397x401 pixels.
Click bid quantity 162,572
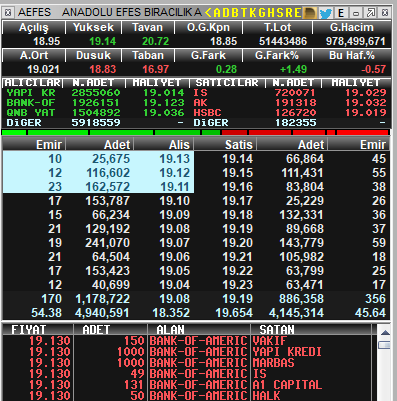(x=107, y=187)
